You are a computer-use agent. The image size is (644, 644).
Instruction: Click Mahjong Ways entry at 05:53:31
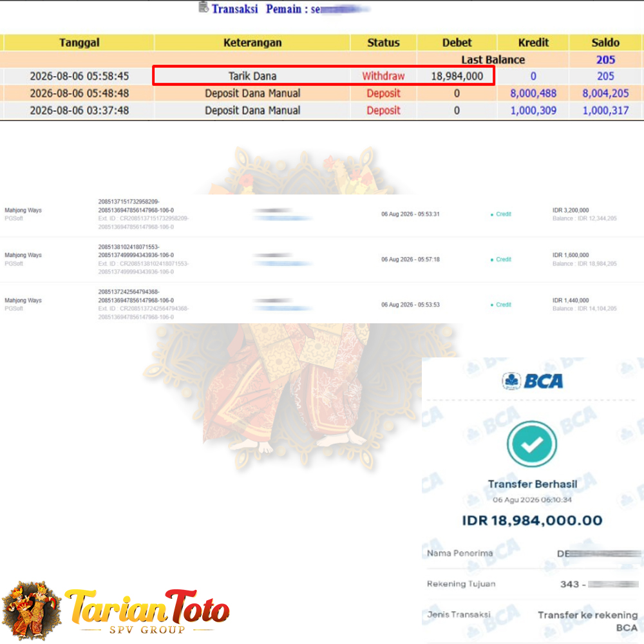[x=23, y=210]
